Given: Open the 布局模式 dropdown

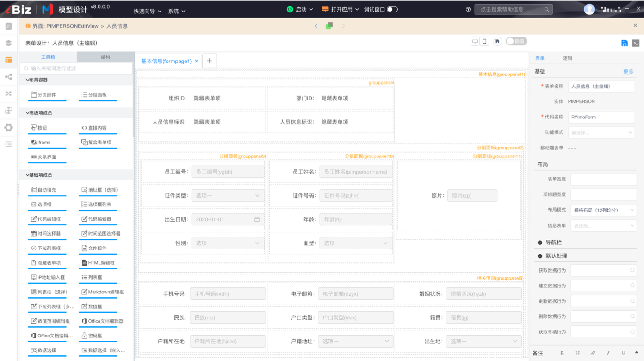Looking at the screenshot, I should coord(603,210).
